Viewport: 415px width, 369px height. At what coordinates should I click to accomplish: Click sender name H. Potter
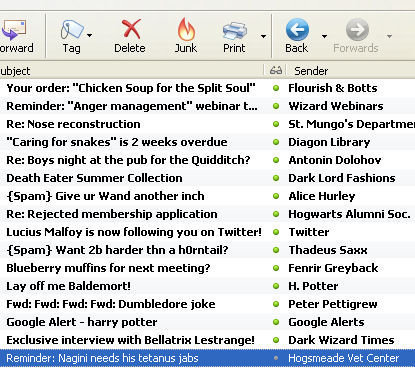313,286
